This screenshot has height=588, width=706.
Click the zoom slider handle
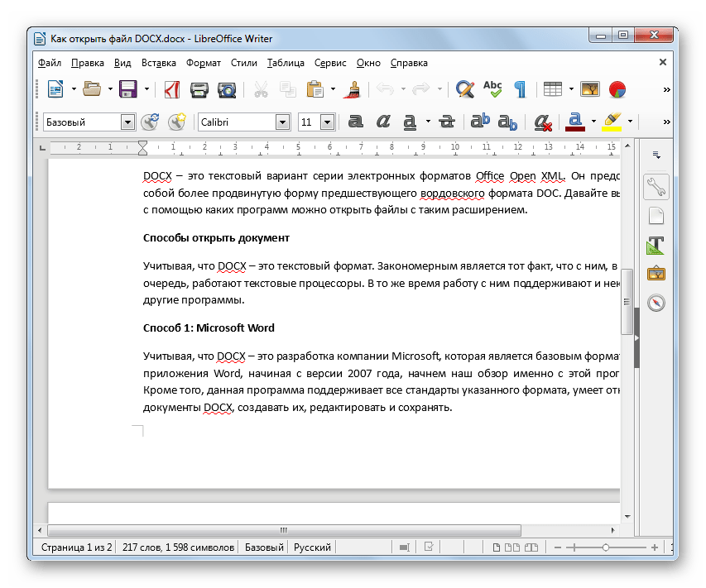606,547
